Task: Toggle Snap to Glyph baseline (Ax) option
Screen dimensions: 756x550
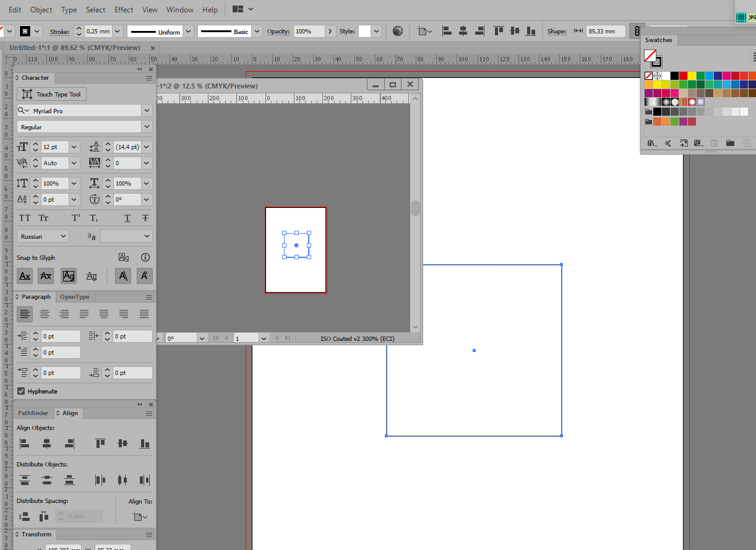Action: 25,276
